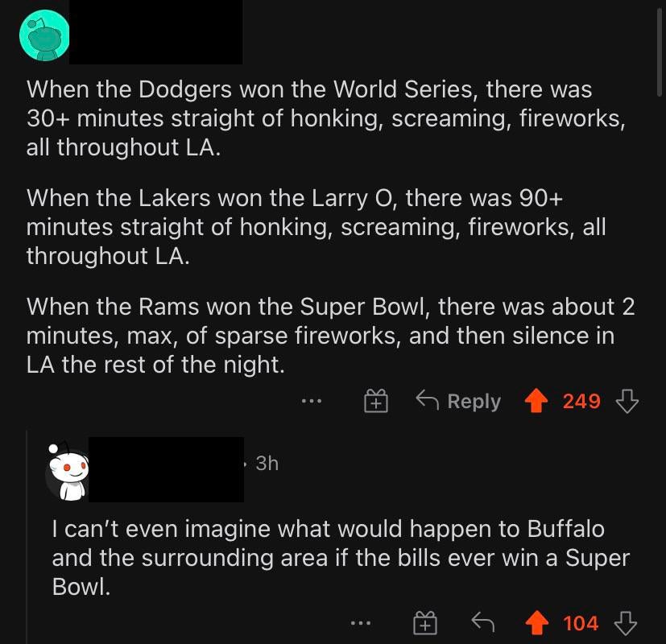Give an award to the 249-point comment
The width and height of the screenshot is (666, 644).
click(x=375, y=401)
